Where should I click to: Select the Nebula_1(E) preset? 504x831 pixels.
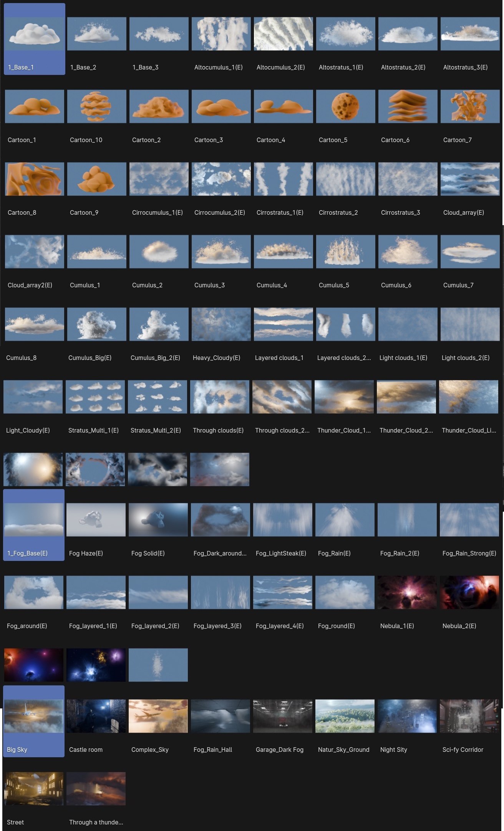[407, 592]
